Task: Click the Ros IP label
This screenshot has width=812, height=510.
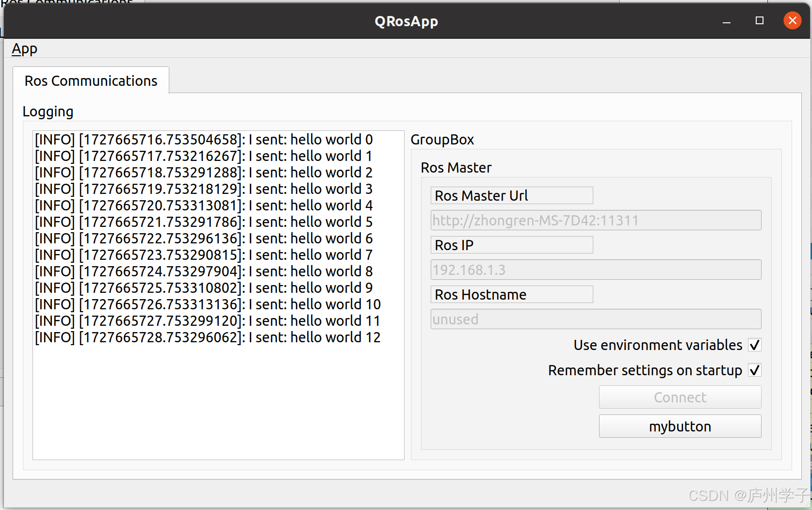Action: 512,245
